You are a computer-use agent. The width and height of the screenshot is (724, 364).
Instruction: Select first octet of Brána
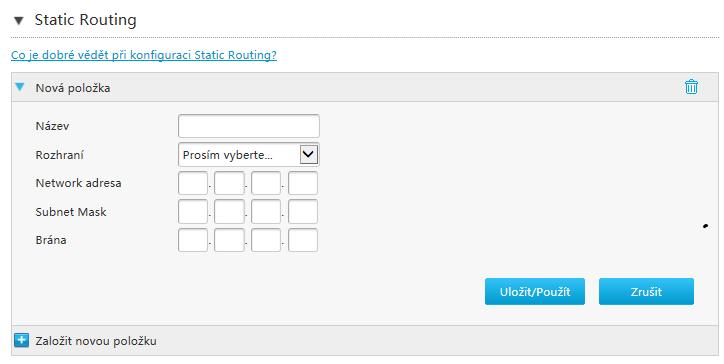pyautogui.click(x=193, y=240)
